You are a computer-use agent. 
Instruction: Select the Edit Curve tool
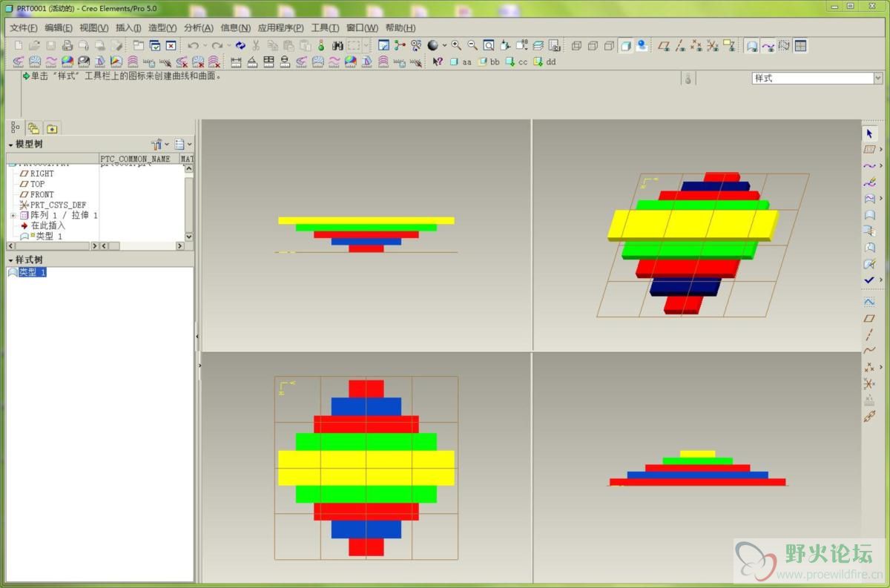[x=869, y=182]
